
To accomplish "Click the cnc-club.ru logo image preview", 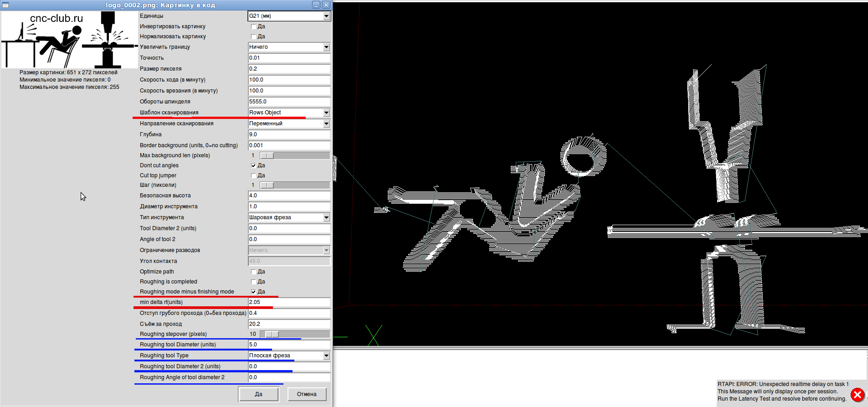I will point(70,40).
